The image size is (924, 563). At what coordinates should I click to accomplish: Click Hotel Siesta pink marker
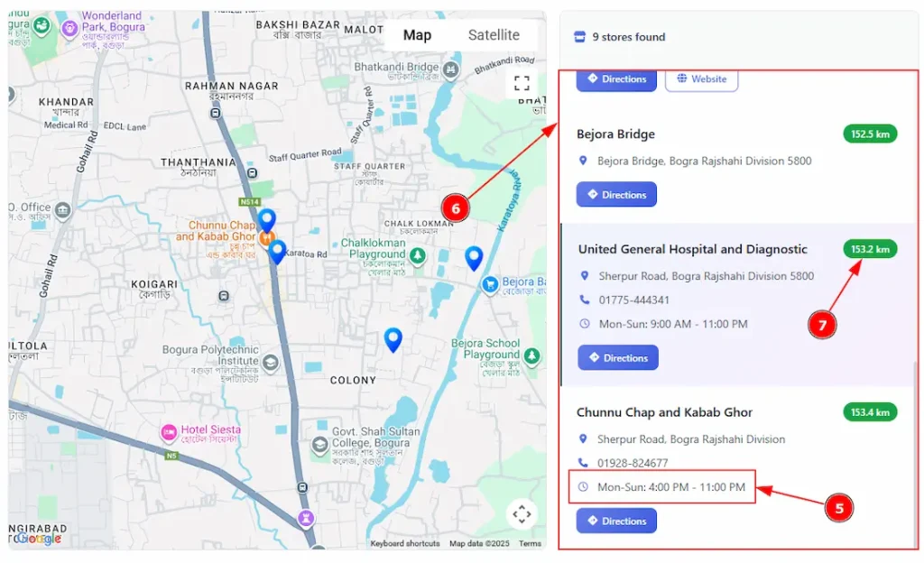(169, 433)
